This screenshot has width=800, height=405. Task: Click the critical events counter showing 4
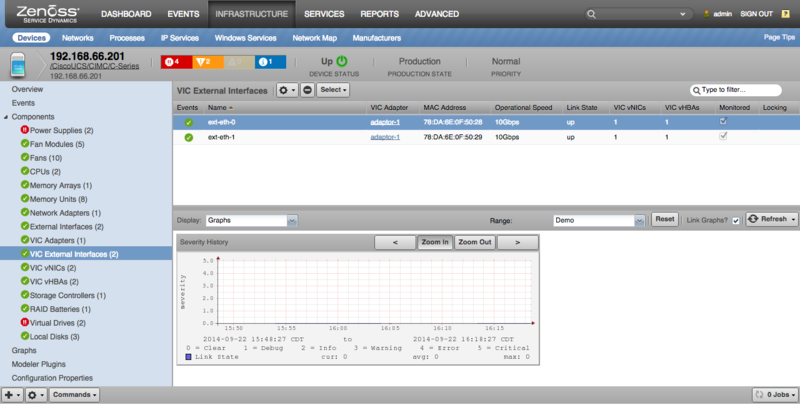tap(177, 62)
